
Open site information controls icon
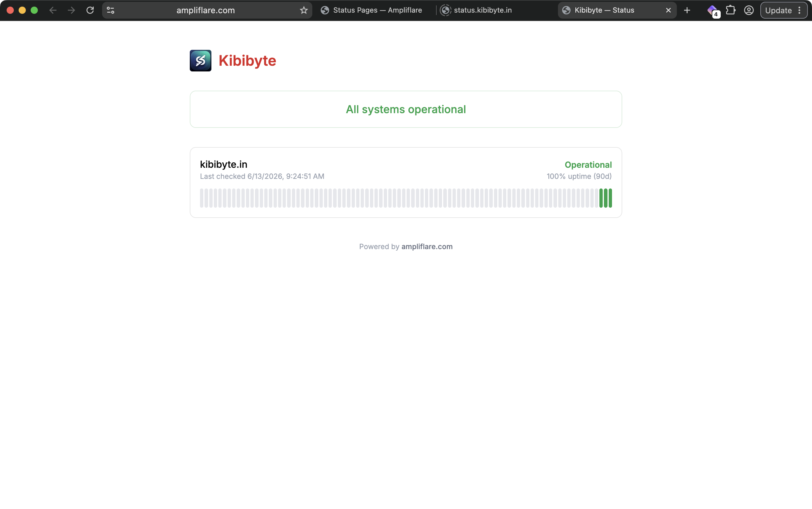point(111,10)
